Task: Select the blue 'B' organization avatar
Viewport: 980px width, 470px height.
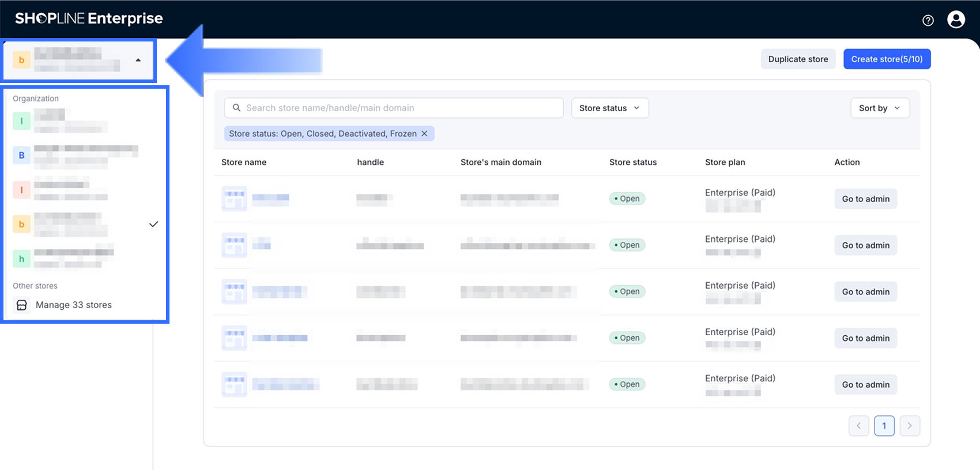Action: (x=21, y=156)
